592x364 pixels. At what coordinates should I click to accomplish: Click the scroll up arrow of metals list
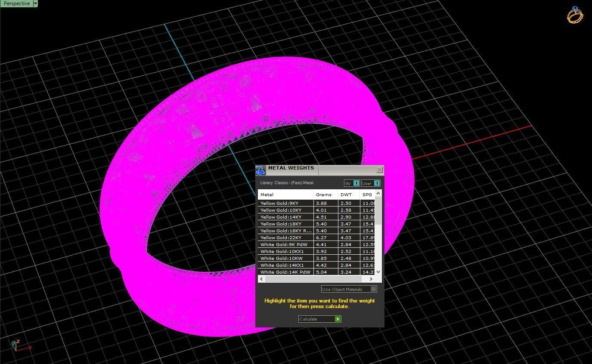[378, 194]
